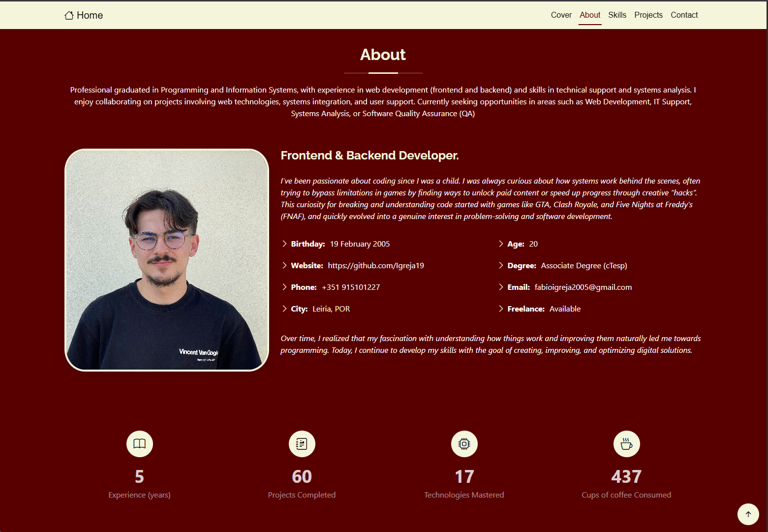Click the CPU chip icon above Technologies Mastered

point(464,444)
